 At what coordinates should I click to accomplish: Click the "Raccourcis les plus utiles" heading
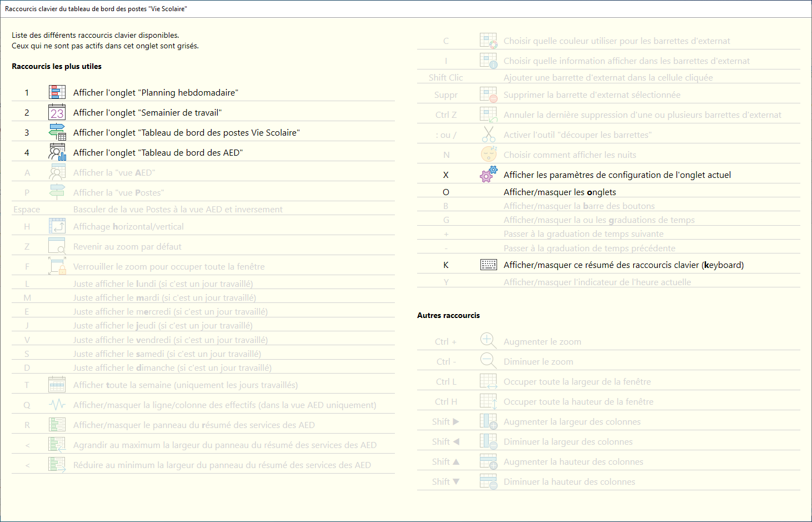[x=57, y=66]
